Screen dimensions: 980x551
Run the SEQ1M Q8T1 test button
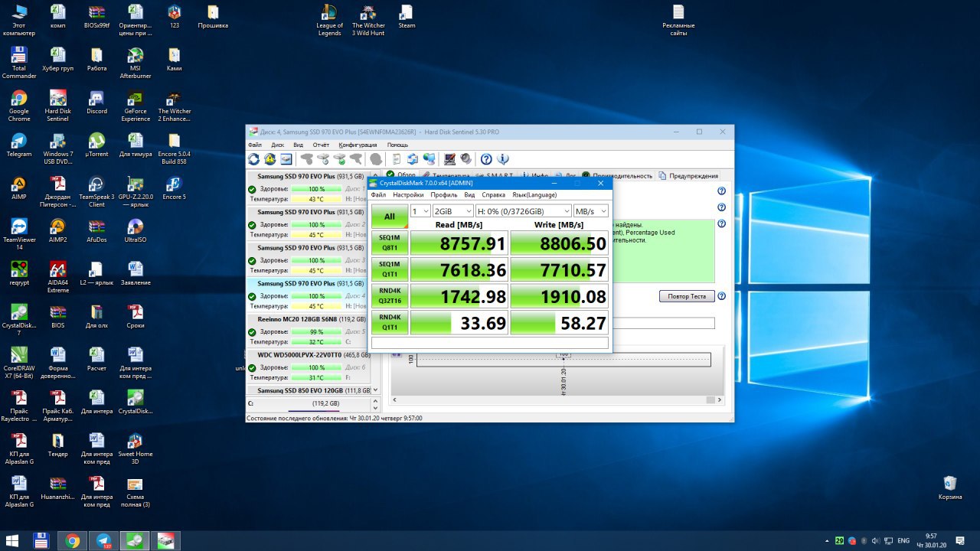coord(390,243)
